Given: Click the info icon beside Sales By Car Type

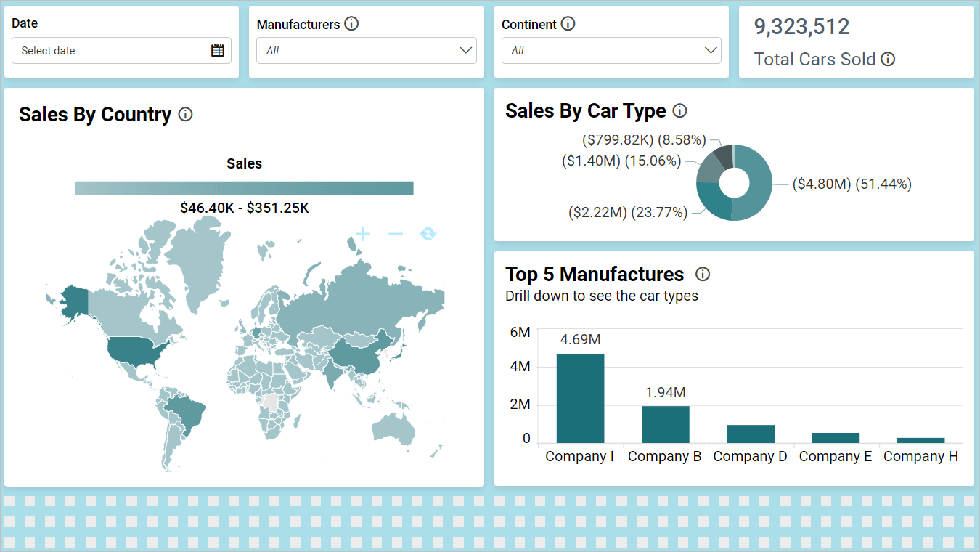Looking at the screenshot, I should (x=679, y=110).
